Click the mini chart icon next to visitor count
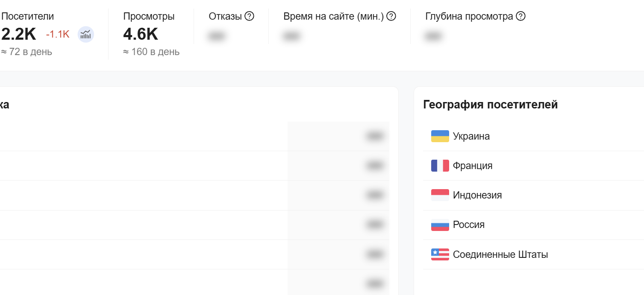This screenshot has height=295, width=644. (85, 34)
